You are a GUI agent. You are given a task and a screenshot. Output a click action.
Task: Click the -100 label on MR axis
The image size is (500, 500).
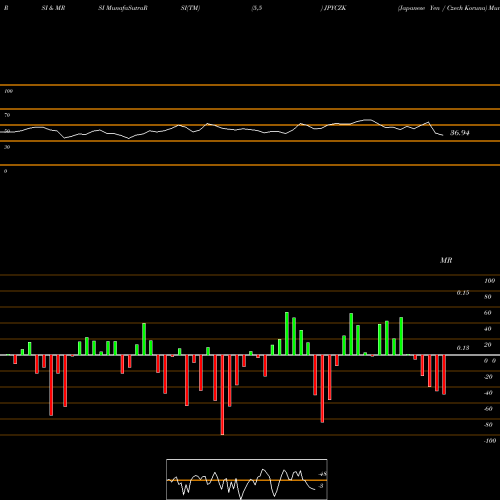490,441
